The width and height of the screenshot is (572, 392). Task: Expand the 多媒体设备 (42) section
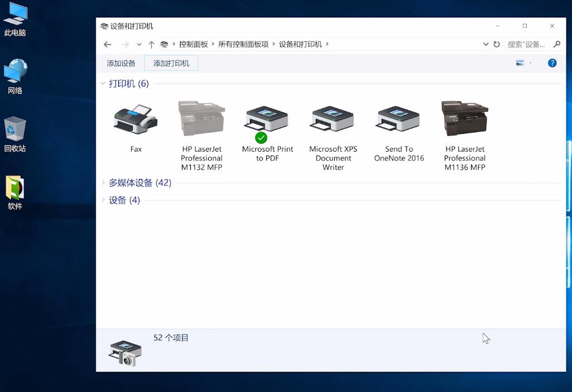pos(103,182)
